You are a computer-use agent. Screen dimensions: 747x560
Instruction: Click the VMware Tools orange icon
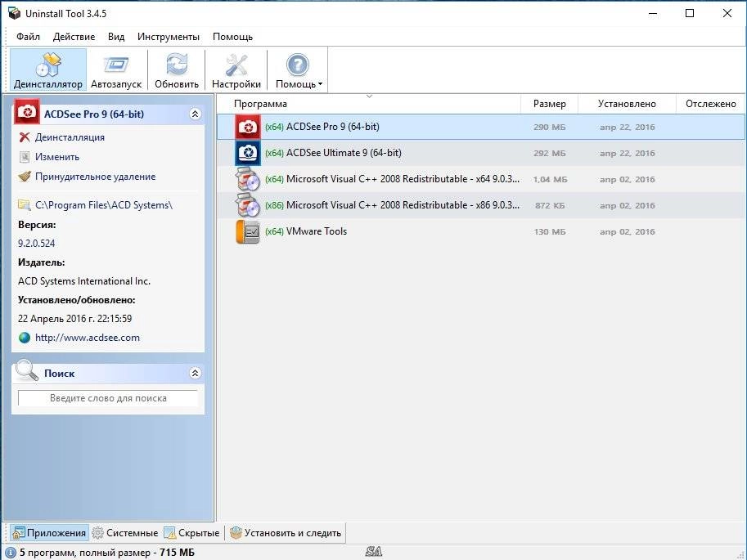click(248, 231)
